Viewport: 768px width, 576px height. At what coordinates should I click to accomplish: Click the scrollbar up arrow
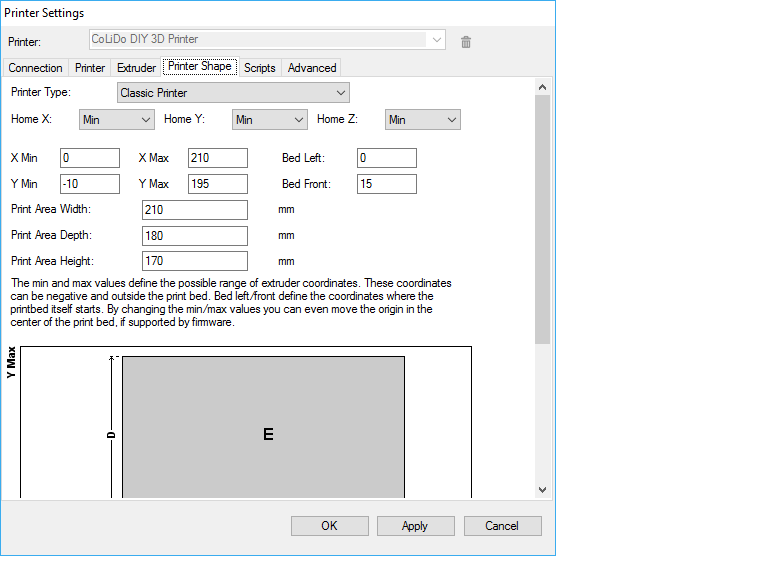point(543,87)
